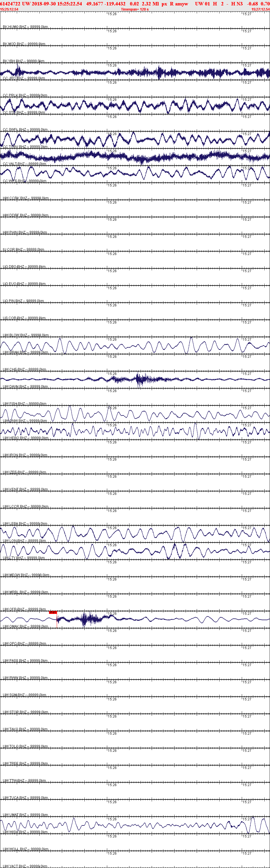Select the UW.TOLO.BHZ station label
Image resolution: width=270 pixels, height=868 pixels.
tap(26, 746)
